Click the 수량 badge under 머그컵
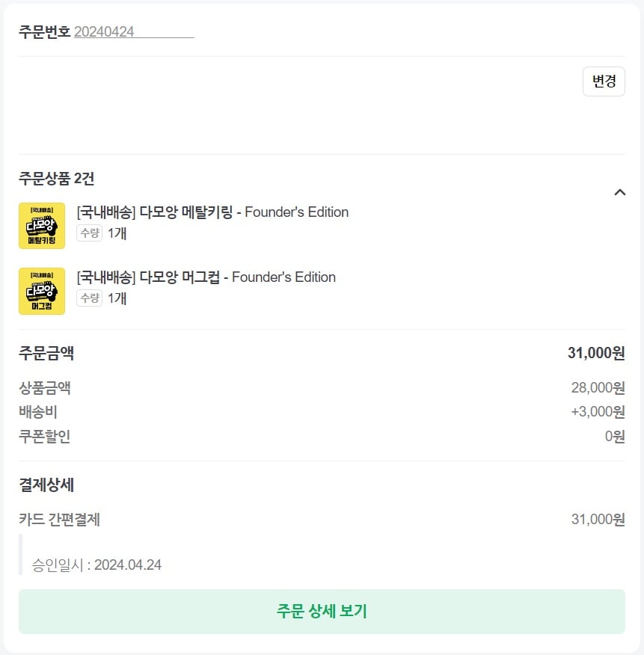644x655 pixels. 90,298
